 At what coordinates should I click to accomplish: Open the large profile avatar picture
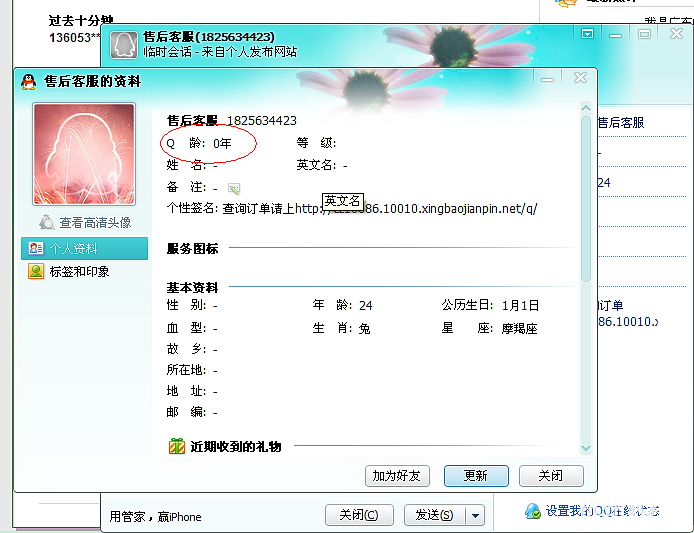(x=84, y=154)
